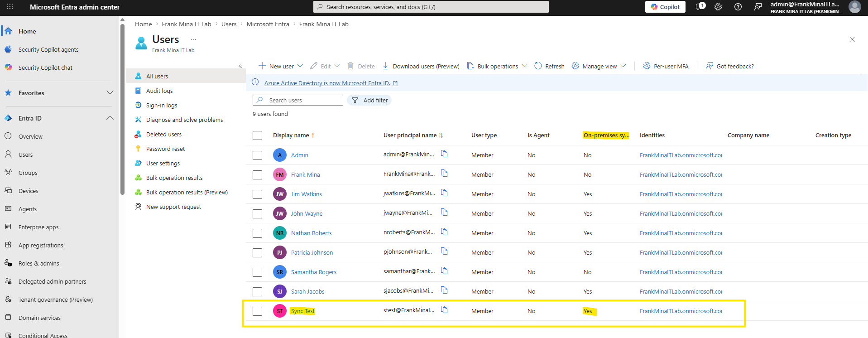
Task: Copy Admin user principal name
Action: tap(444, 154)
